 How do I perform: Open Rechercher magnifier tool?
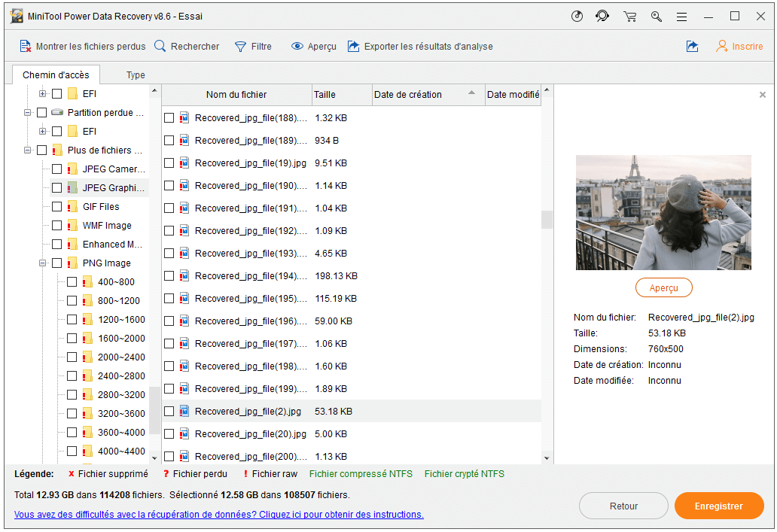[x=160, y=47]
